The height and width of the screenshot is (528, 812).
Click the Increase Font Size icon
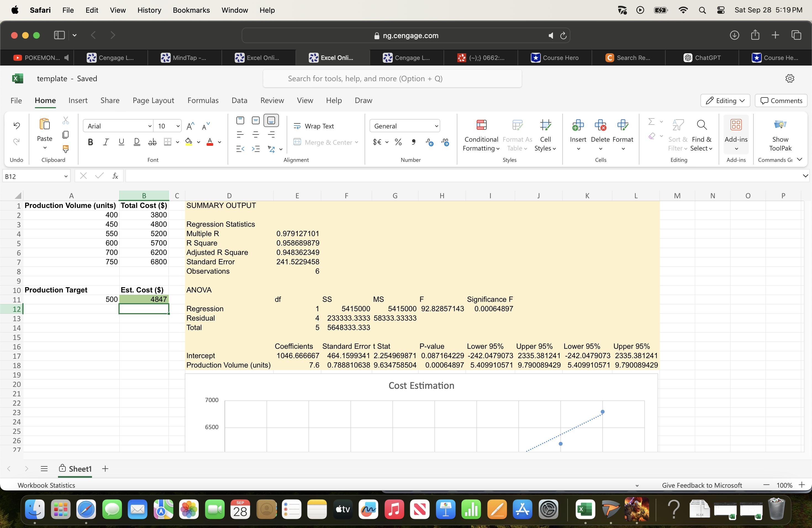click(190, 126)
